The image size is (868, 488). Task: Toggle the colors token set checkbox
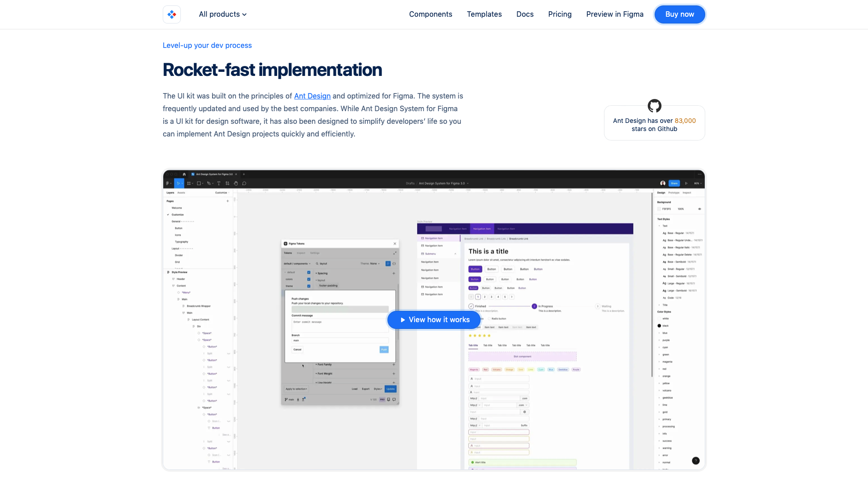click(309, 279)
